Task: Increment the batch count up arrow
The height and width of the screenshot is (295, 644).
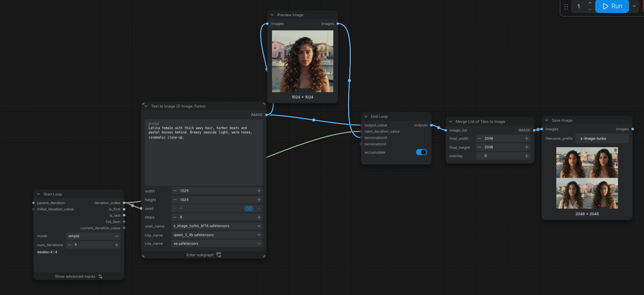Action: [x=590, y=3]
